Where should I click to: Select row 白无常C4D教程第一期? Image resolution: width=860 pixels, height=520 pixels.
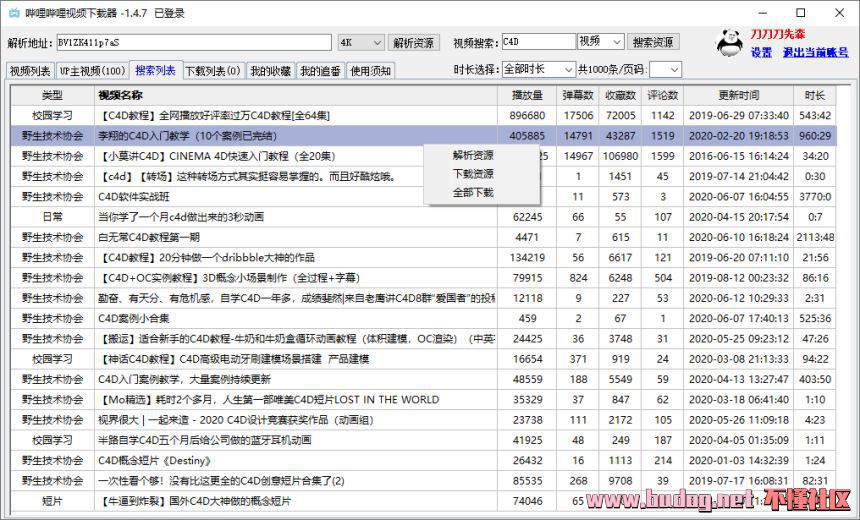423,238
